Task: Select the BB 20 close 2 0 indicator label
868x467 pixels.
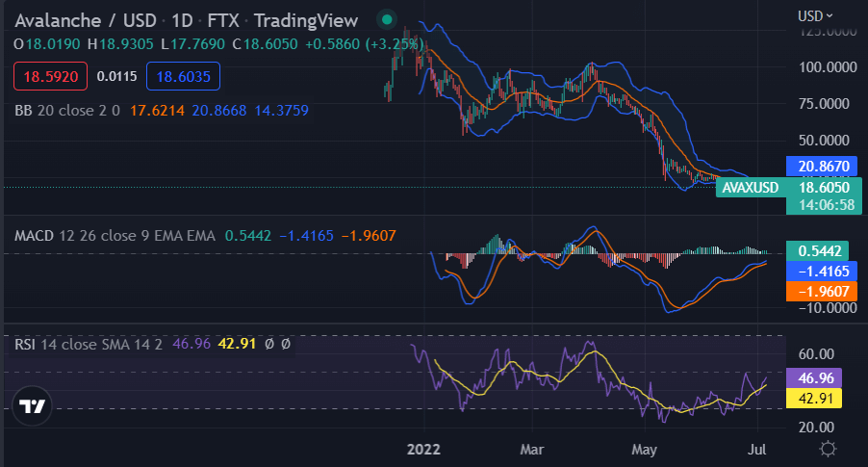Action: click(67, 110)
